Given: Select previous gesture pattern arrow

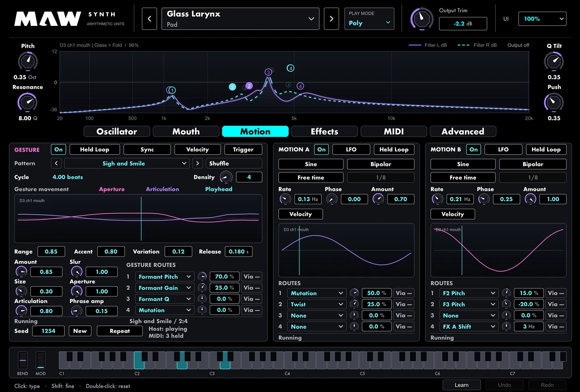Looking at the screenshot, I should [56, 163].
